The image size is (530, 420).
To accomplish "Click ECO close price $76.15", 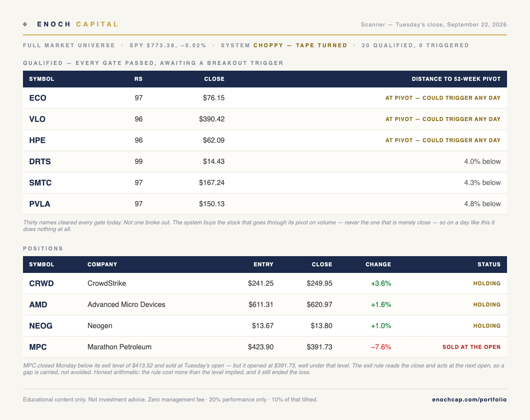I will pyautogui.click(x=214, y=98).
